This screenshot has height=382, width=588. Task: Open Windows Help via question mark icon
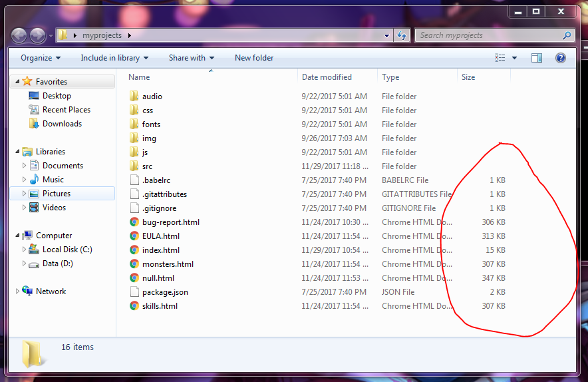(x=561, y=58)
